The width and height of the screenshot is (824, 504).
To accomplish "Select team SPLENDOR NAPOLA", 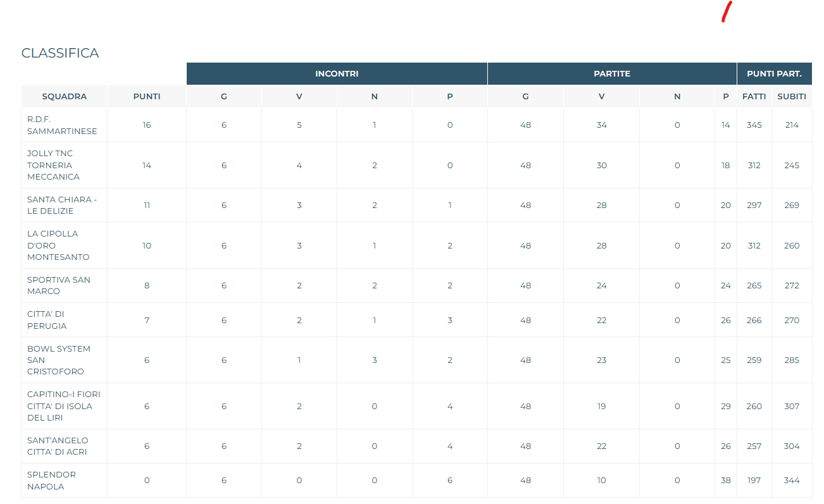I will point(51,481).
